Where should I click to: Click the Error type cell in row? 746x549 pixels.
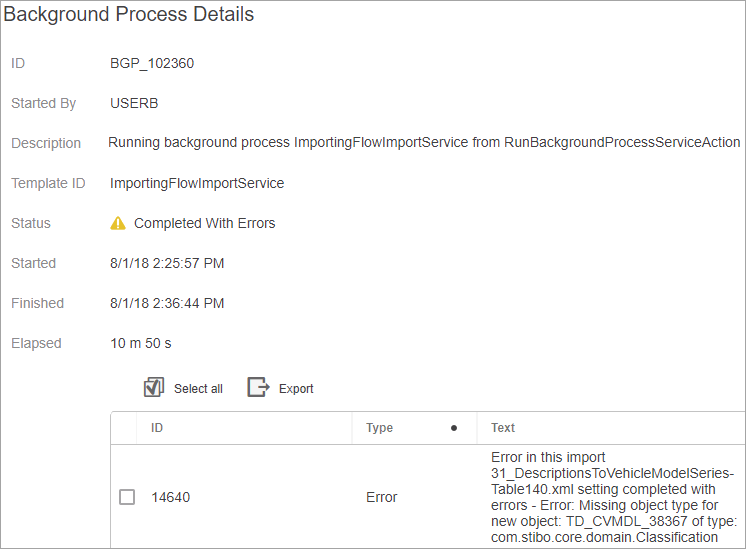(382, 497)
